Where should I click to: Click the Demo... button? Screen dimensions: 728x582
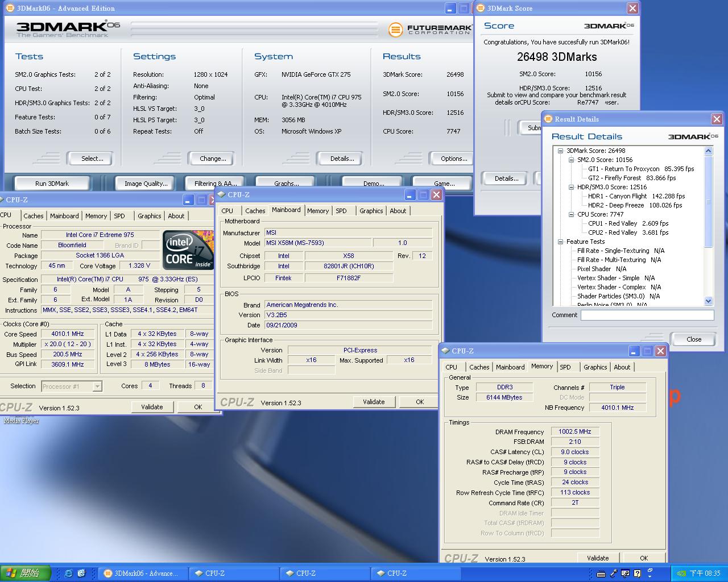click(373, 183)
